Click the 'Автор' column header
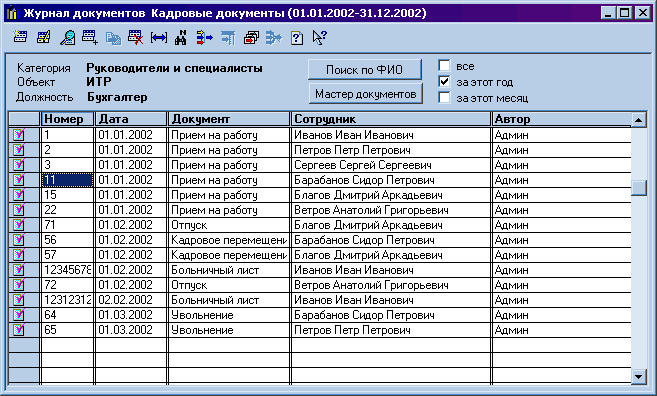The height and width of the screenshot is (396, 657). point(561,119)
